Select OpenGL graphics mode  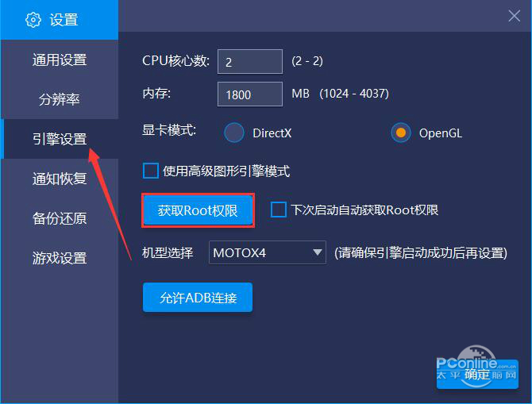(401, 133)
